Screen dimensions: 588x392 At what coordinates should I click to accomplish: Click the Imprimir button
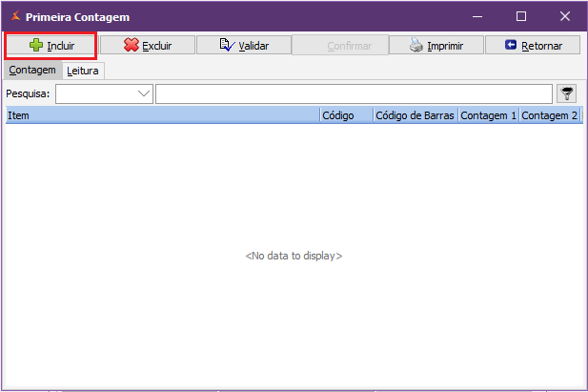point(436,46)
